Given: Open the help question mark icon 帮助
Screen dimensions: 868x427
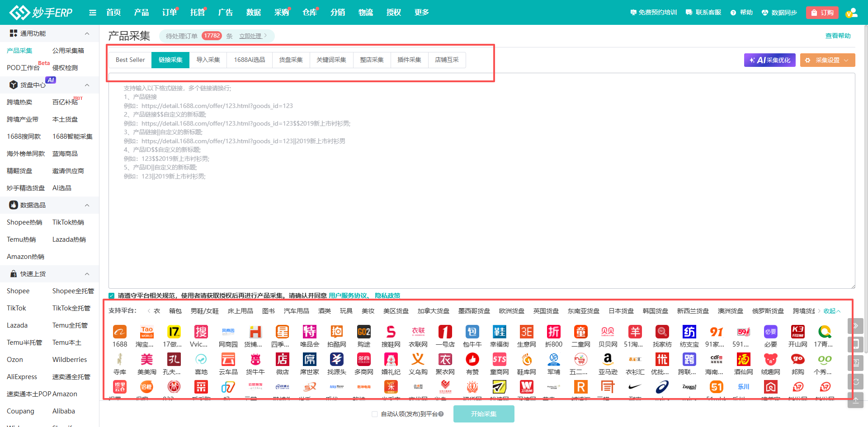Looking at the screenshot, I should (733, 13).
